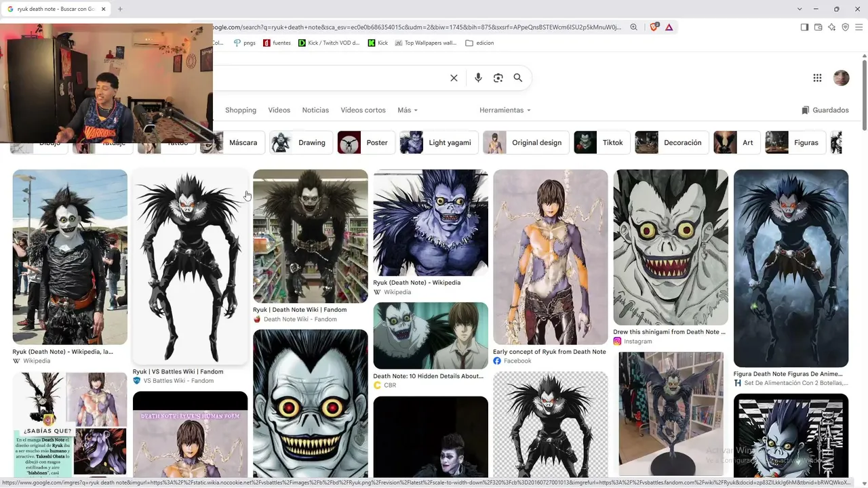The height and width of the screenshot is (488, 868).
Task: Open the Figura Death Note figure image
Action: click(791, 268)
